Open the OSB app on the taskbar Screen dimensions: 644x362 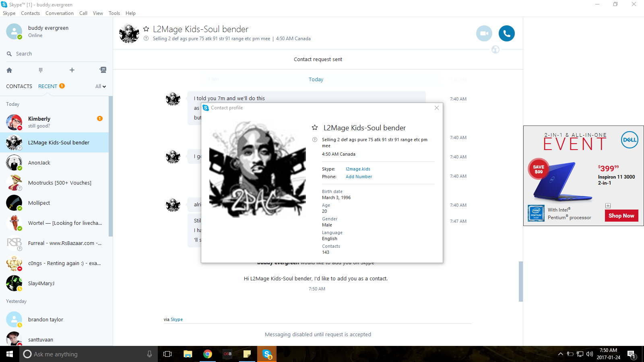click(227, 354)
